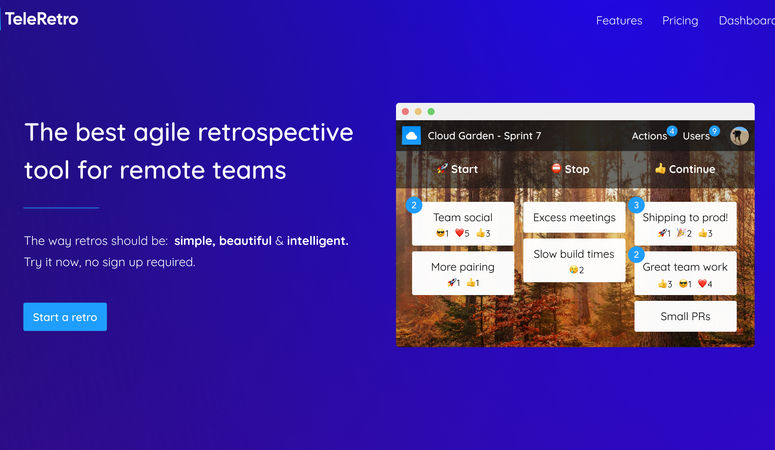The height and width of the screenshot is (450, 775).
Task: Click sunglasses reaction on Great team work
Action: [x=685, y=283]
